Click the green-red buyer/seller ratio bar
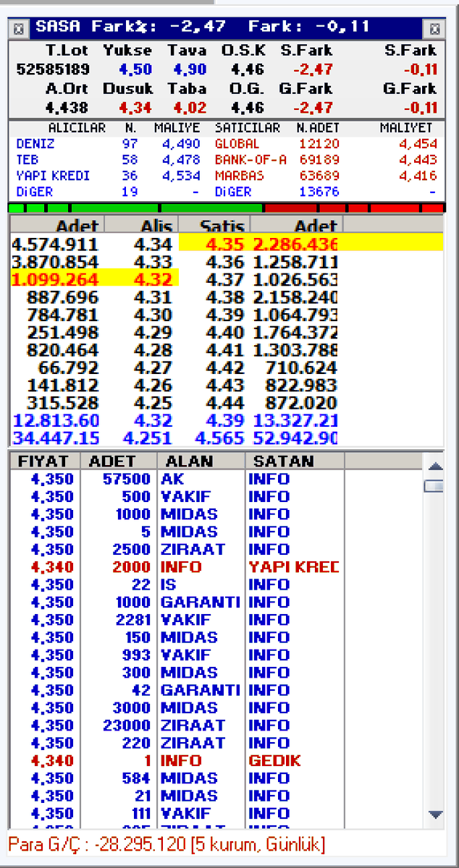This screenshot has width=459, height=868. coord(227,208)
